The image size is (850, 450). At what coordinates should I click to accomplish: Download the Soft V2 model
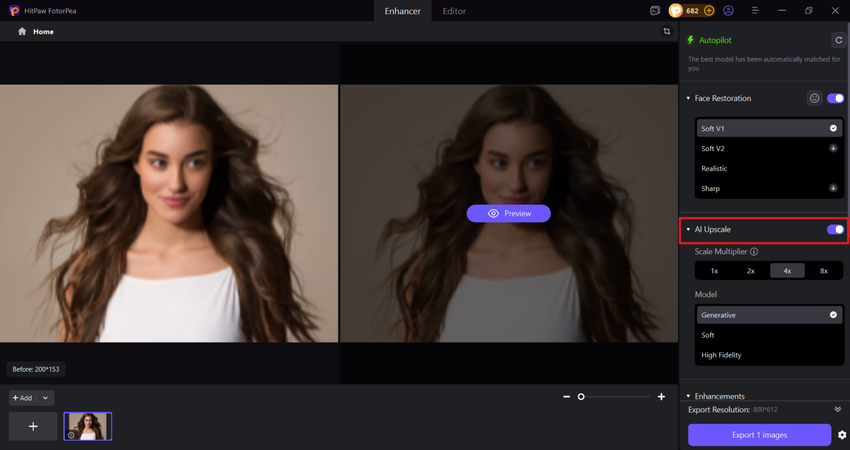pos(833,148)
